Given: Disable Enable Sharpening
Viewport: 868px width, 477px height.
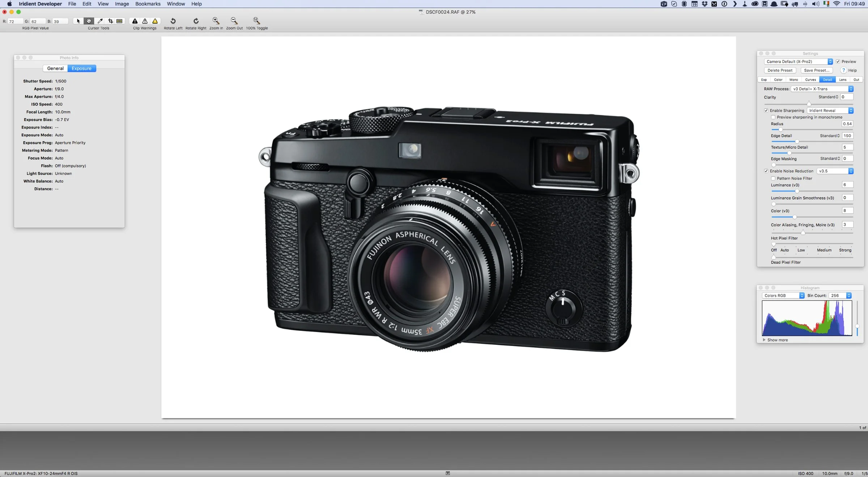Looking at the screenshot, I should click(x=766, y=110).
